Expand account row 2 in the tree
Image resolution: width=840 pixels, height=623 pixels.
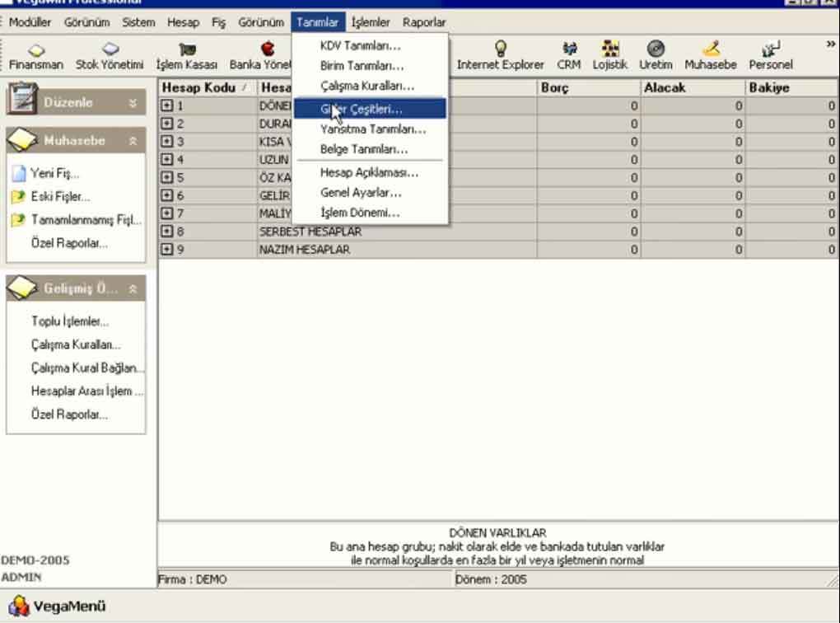click(167, 124)
